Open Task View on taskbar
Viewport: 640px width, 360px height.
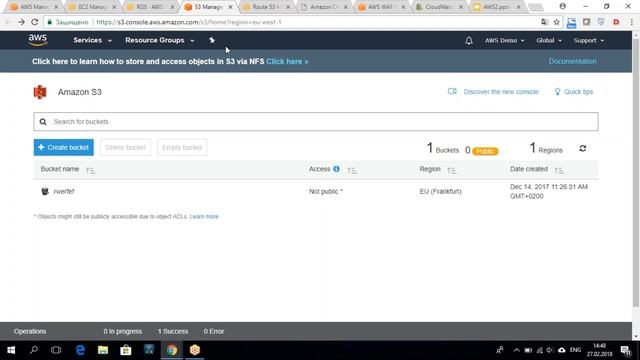pyautogui.click(x=56, y=350)
